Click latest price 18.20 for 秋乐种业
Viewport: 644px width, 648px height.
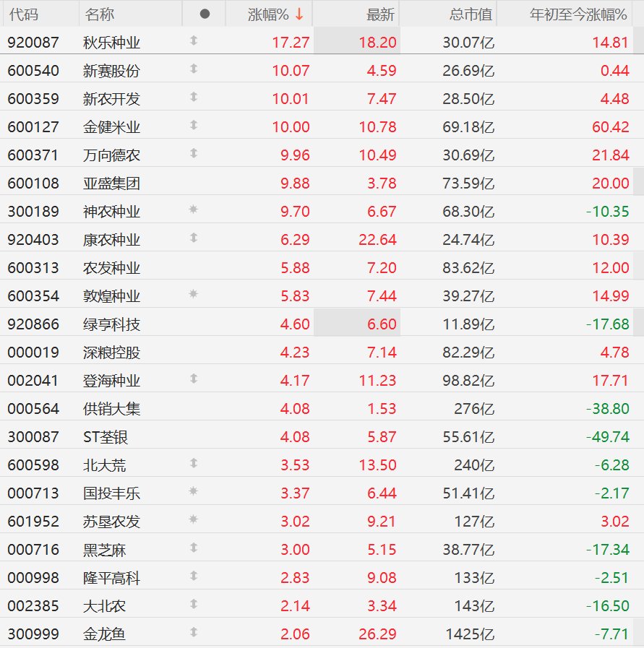point(377,43)
